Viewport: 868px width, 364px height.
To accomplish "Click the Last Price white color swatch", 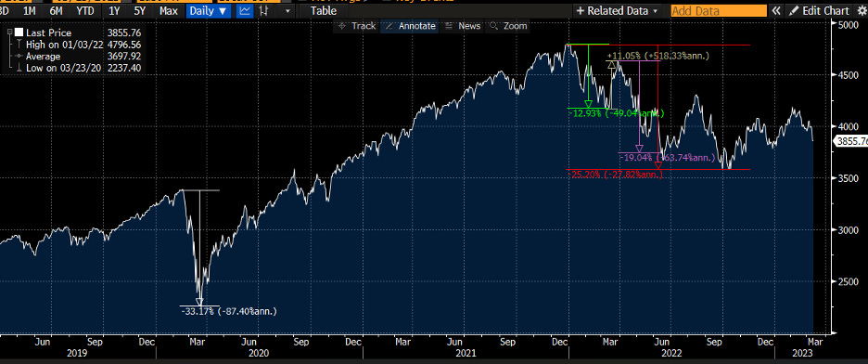I will tap(19, 33).
